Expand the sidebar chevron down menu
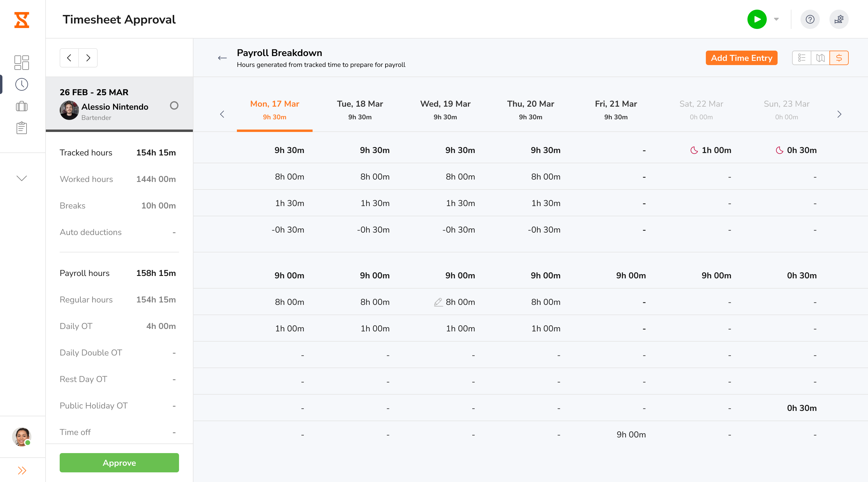This screenshot has height=482, width=868. click(22, 178)
